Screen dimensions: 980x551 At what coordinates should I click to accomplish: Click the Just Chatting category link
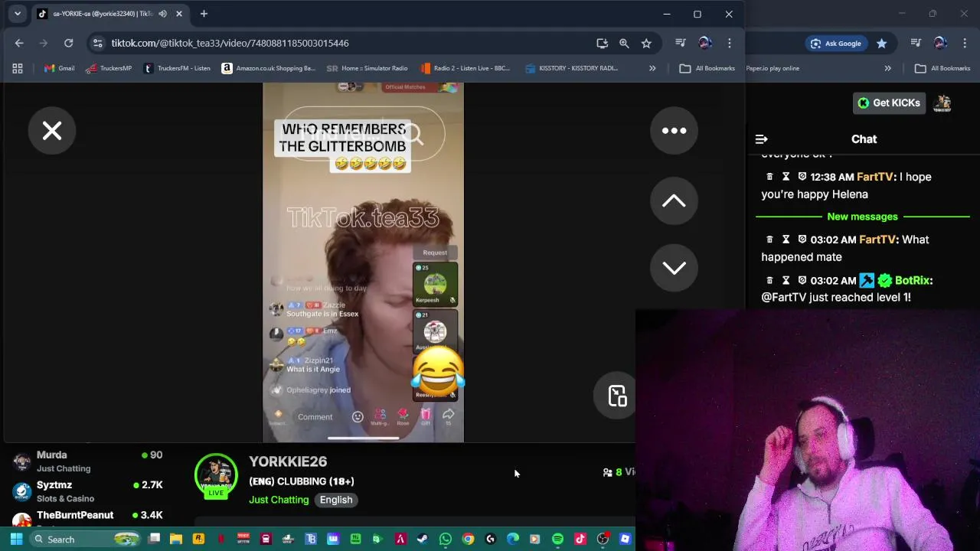[279, 500]
